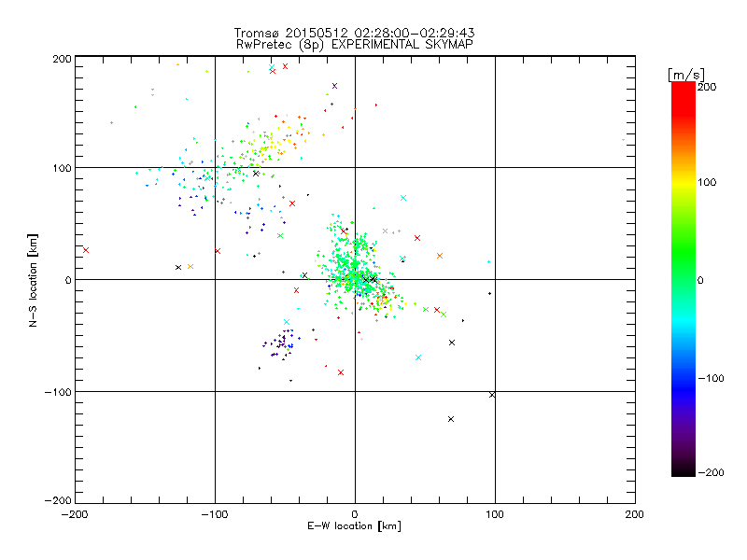Click the colorbar tick label -200

(711, 473)
